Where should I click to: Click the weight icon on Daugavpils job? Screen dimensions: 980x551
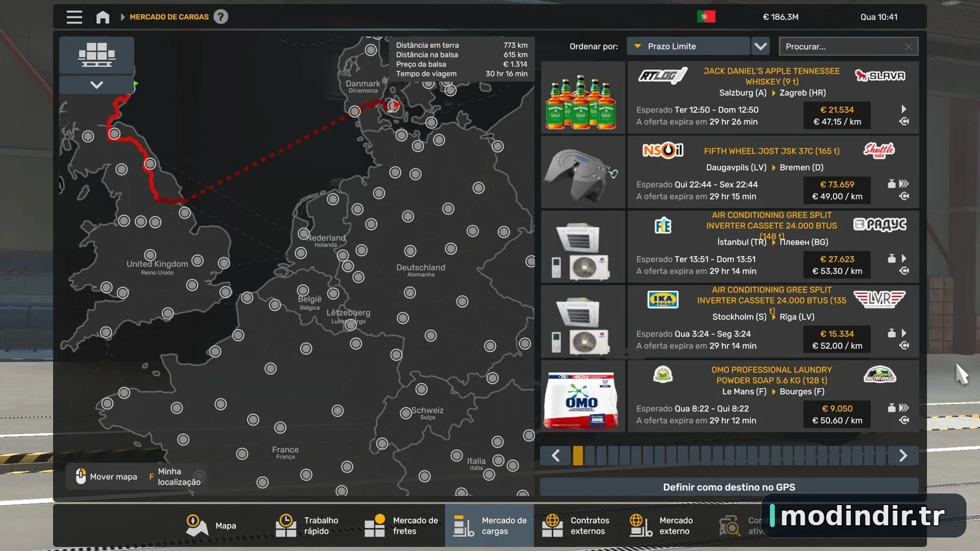coord(892,184)
